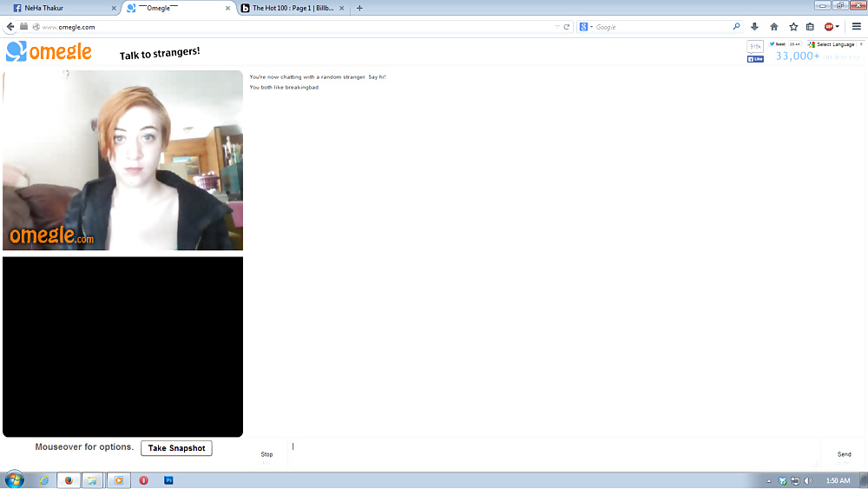
Task: Open Windows Explorer from the taskbar
Action: tap(93, 480)
